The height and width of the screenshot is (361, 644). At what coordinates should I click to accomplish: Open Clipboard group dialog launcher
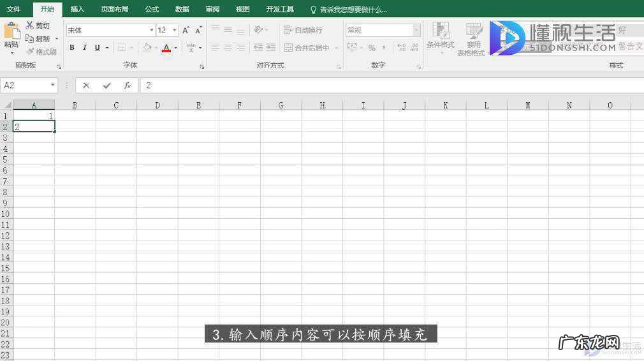pos(59,66)
